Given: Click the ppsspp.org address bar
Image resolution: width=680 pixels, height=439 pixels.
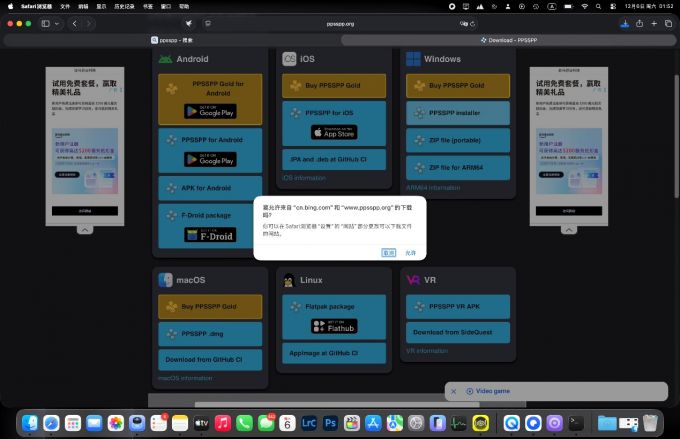Looking at the screenshot, I should point(340,23).
